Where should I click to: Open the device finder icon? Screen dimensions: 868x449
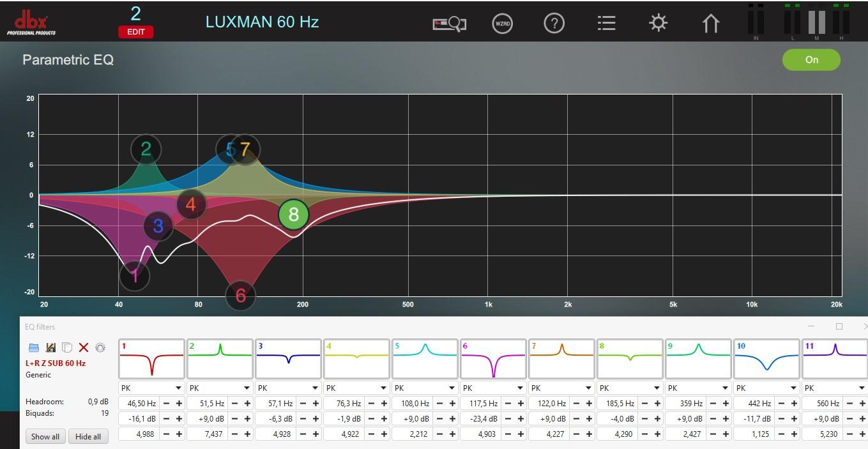tap(449, 24)
